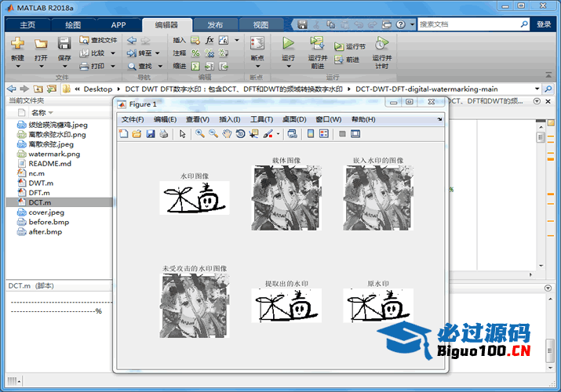Viewport: 561px width, 392px height.
Task: Click the Zoom In tool in Figure 1
Action: 200,134
